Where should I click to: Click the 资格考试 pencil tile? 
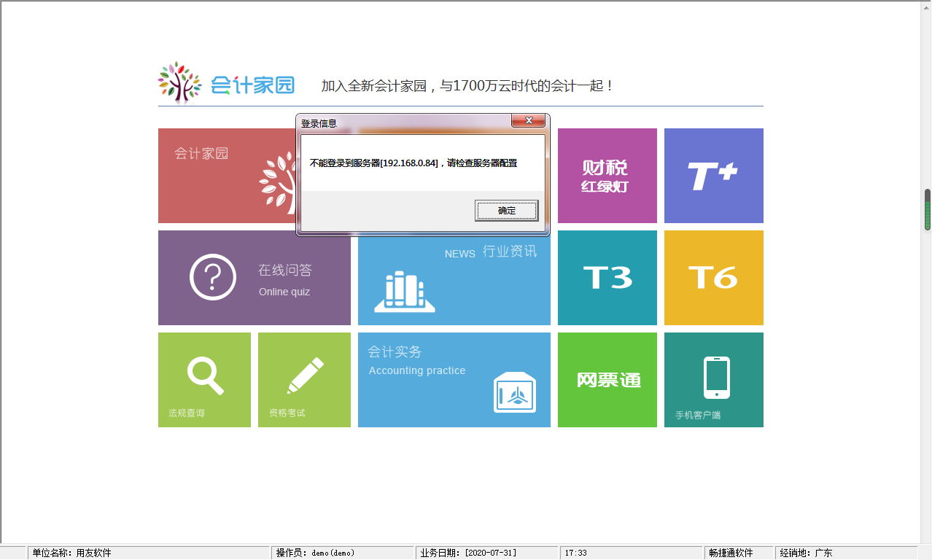coord(304,380)
